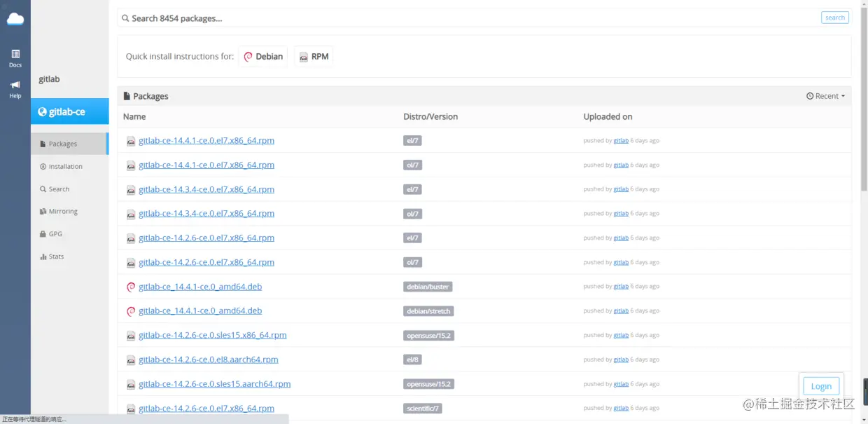868x424 pixels.
Task: Click the debian/buster distro badge
Action: [428, 287]
